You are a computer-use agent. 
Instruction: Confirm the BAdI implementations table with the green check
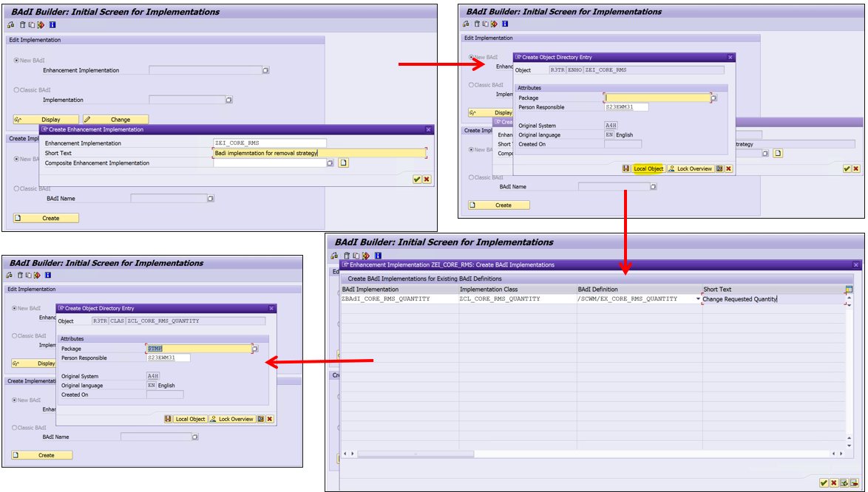pos(824,482)
